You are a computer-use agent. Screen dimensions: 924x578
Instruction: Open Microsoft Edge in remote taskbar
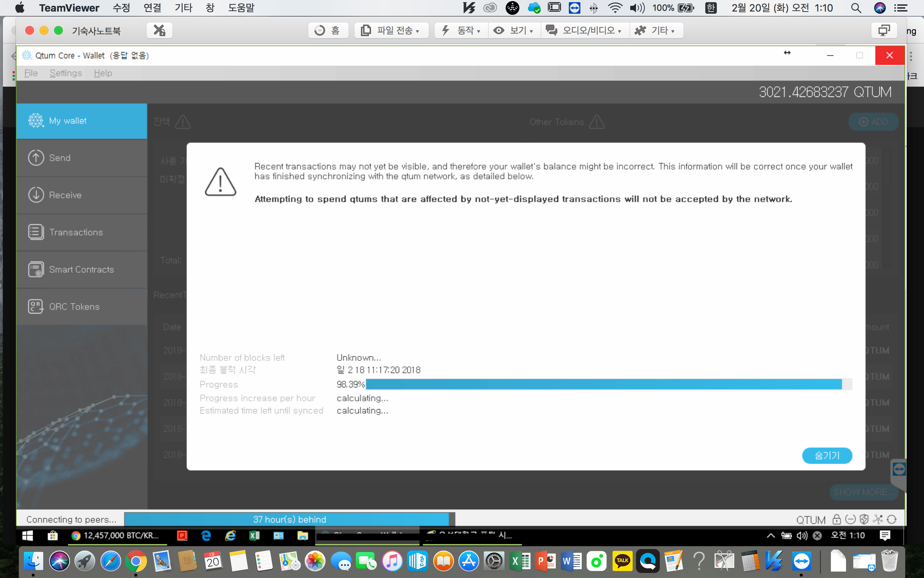tap(206, 536)
